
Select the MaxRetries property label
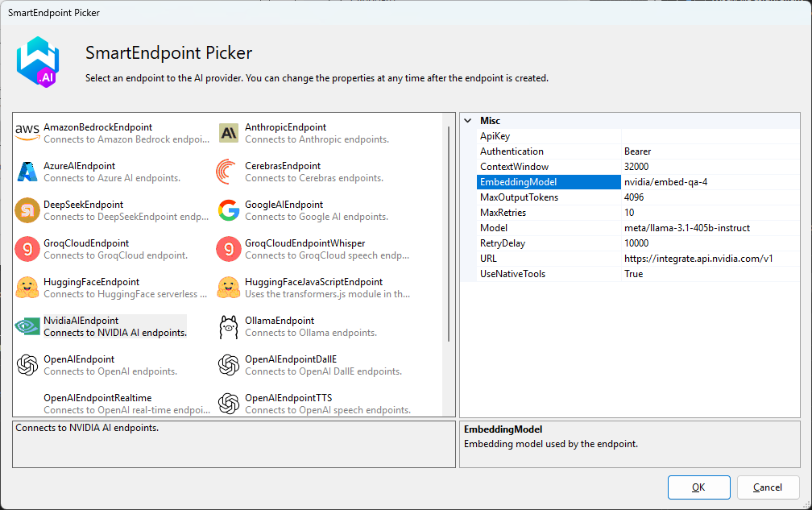click(x=549, y=212)
